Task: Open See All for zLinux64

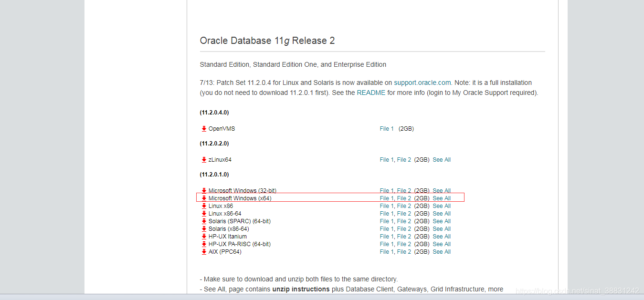Action: coord(442,160)
